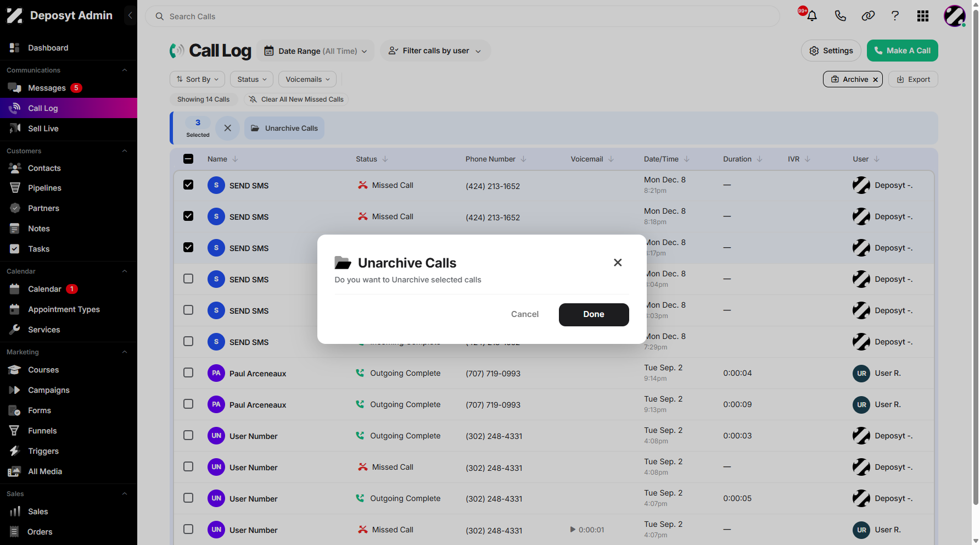Sort by Status column arrow
The image size is (980, 545).
(385, 159)
